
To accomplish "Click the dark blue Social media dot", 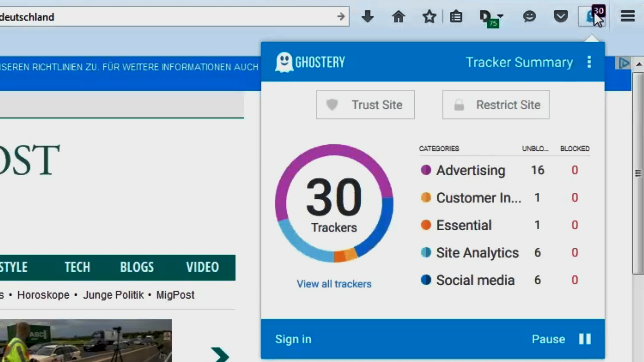I will click(426, 280).
